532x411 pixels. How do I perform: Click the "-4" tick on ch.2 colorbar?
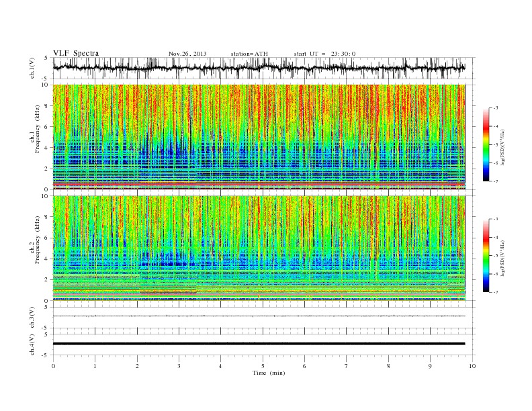tap(496, 237)
